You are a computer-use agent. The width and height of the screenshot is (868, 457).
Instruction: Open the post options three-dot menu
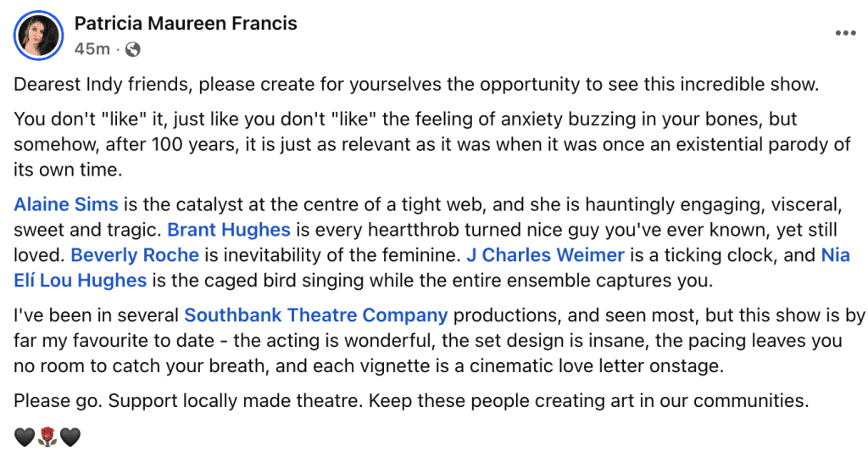(x=845, y=33)
